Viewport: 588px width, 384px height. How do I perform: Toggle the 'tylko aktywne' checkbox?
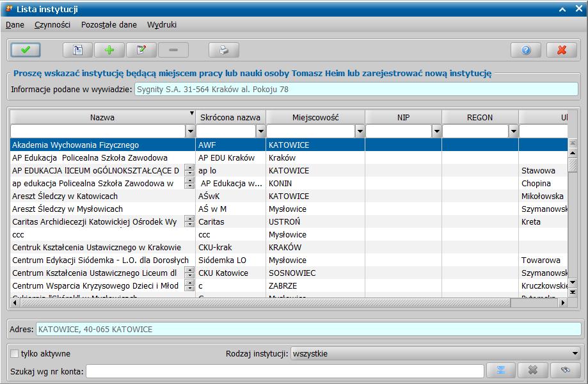[x=15, y=354]
